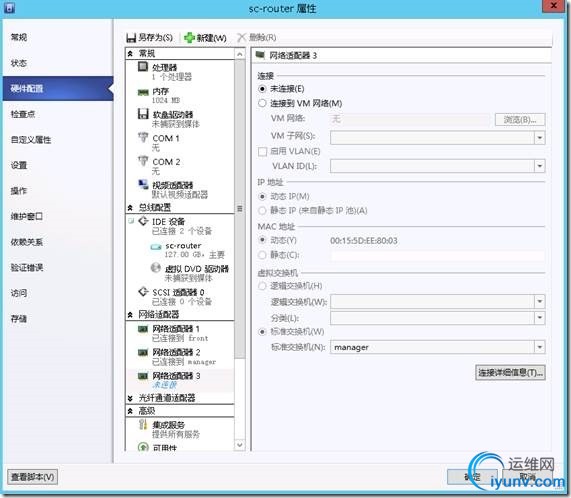Select Network Adapter 2 card icon
Image resolution: width=571 pixels, height=498 pixels.
[143, 352]
